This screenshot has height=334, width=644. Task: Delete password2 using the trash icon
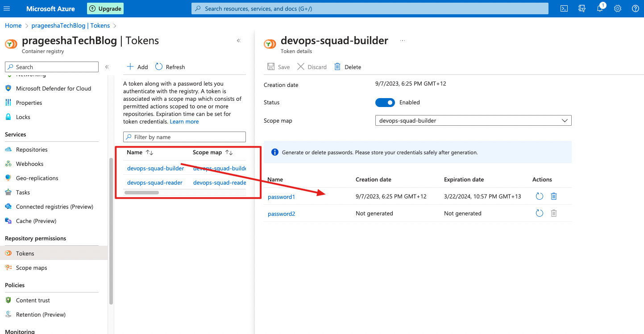pyautogui.click(x=554, y=213)
